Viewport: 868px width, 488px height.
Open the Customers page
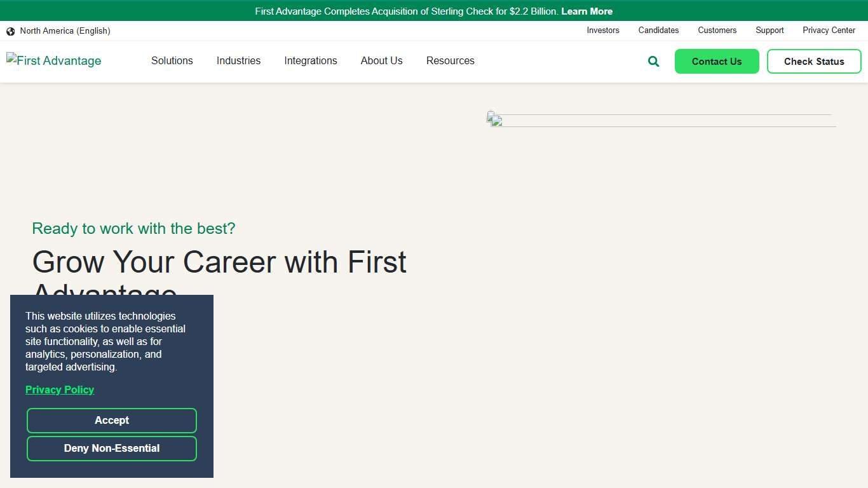coord(717,30)
